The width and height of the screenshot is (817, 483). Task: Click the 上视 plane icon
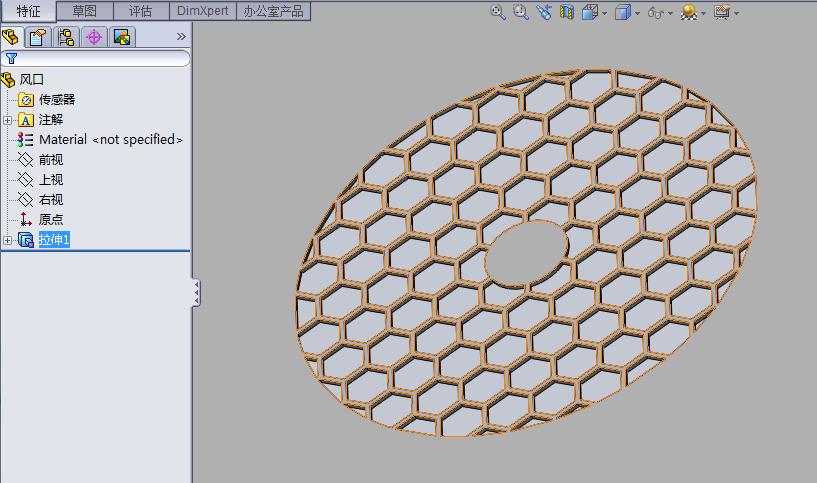coord(25,180)
